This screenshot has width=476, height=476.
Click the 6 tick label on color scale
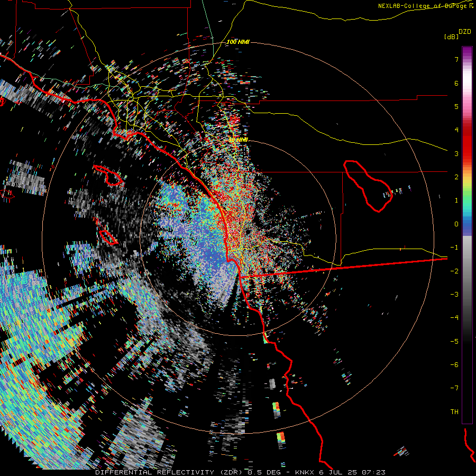coord(456,83)
